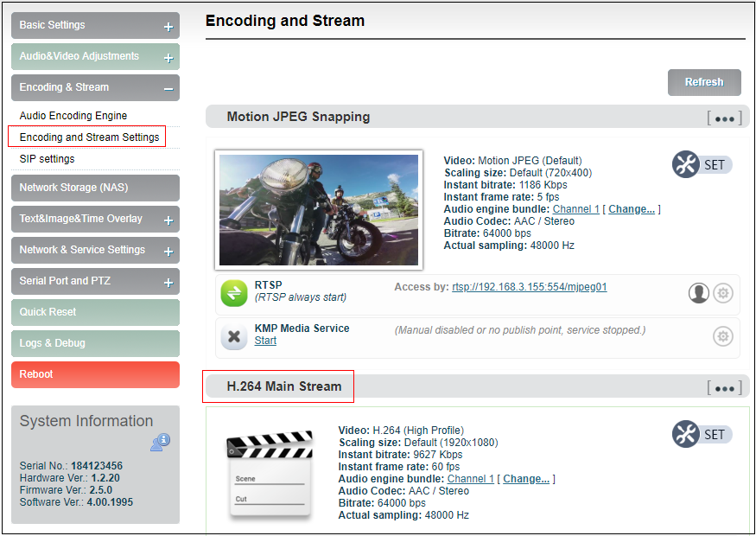
Task: Select SIP settings
Action: (48, 159)
